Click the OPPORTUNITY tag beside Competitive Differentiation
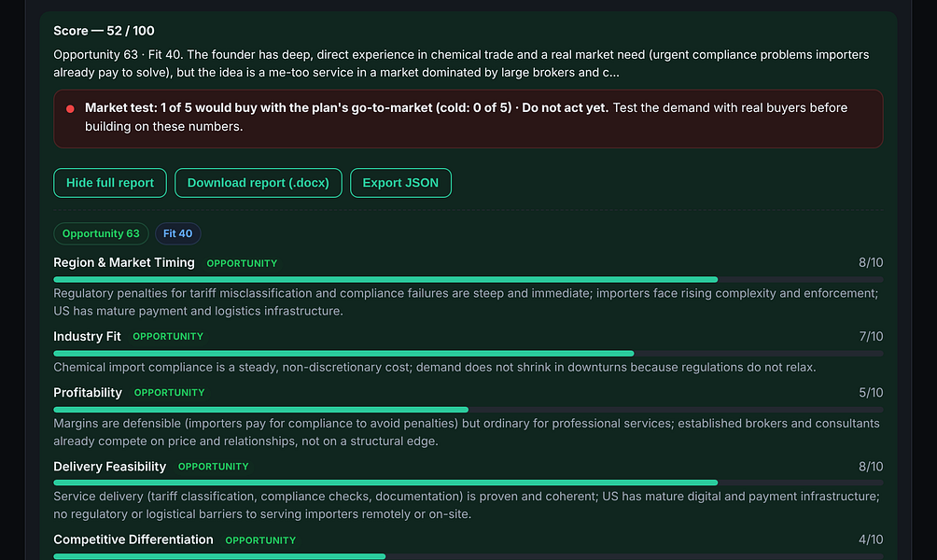 coord(260,540)
